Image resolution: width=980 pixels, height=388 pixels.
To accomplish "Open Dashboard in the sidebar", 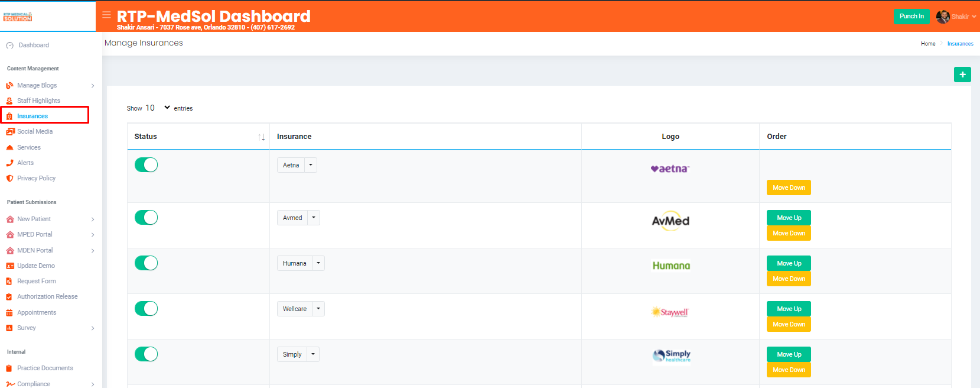I will click(34, 46).
